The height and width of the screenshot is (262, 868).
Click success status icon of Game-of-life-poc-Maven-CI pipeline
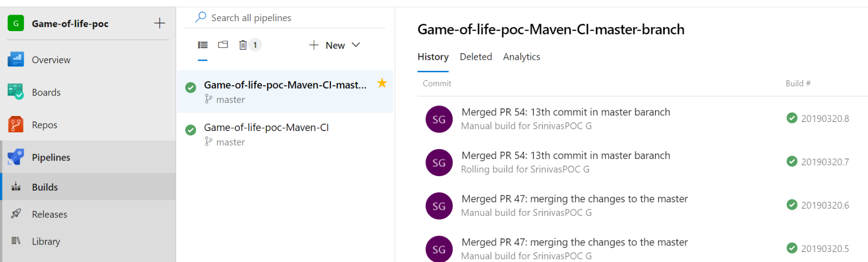tap(191, 130)
